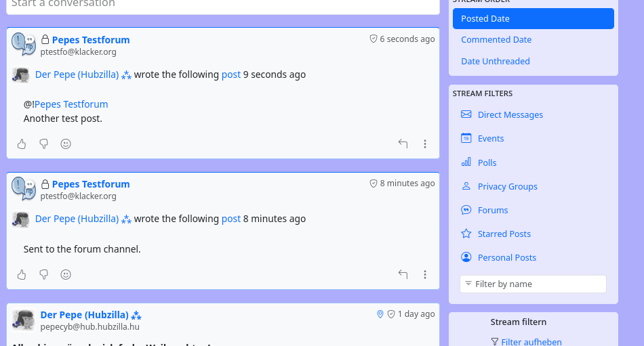Show Starred Posts only

click(x=504, y=234)
